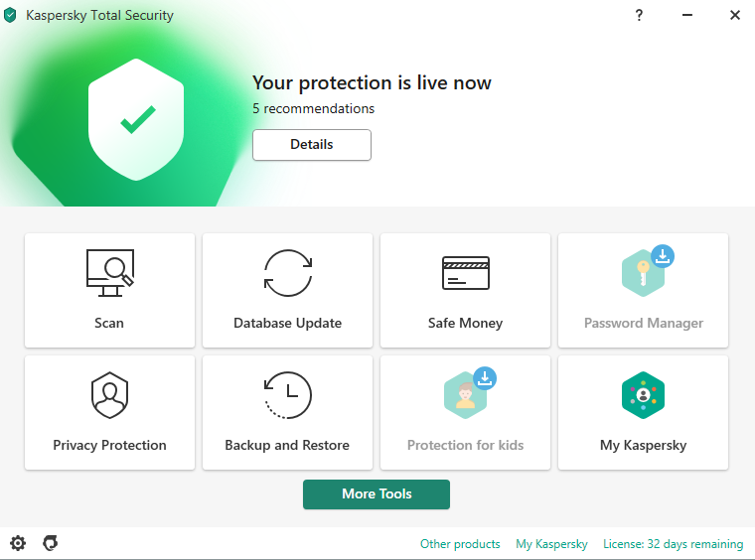Click the support agent icon beside the gear

click(51, 543)
